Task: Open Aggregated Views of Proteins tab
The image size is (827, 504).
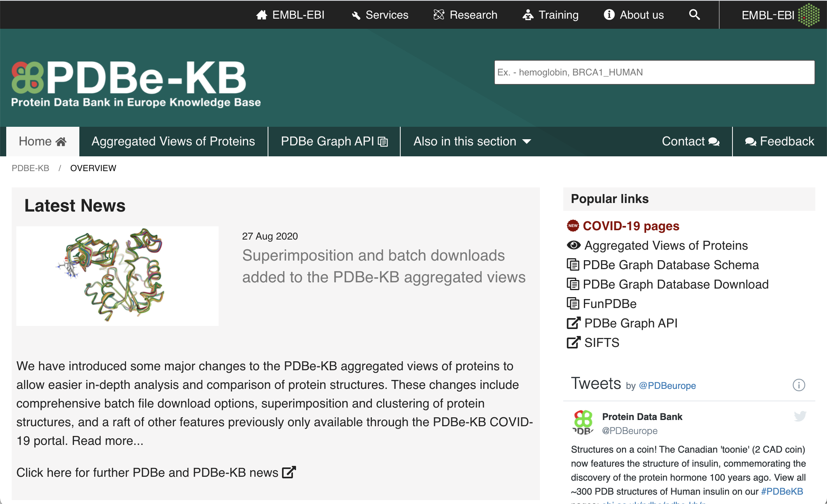Action: [173, 141]
